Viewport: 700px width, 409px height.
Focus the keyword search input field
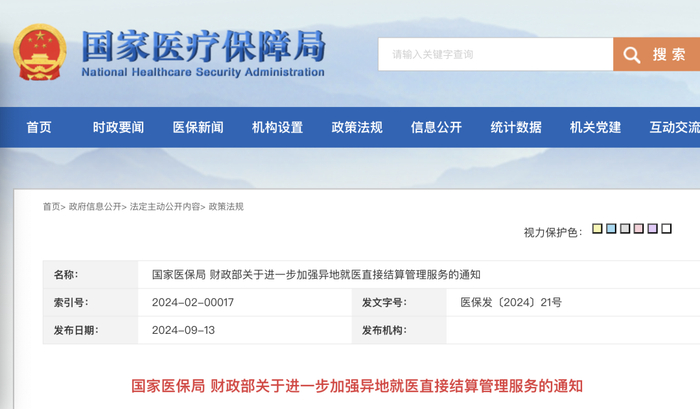(x=496, y=54)
